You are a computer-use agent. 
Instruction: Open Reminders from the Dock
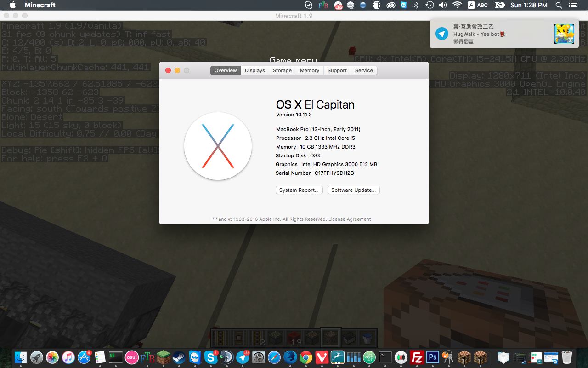click(x=100, y=357)
